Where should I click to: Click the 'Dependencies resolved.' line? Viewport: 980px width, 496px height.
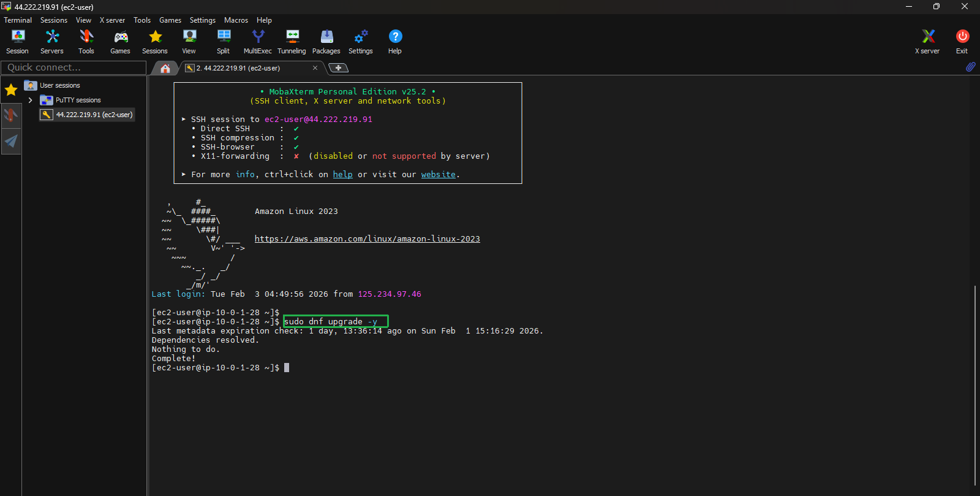point(205,340)
